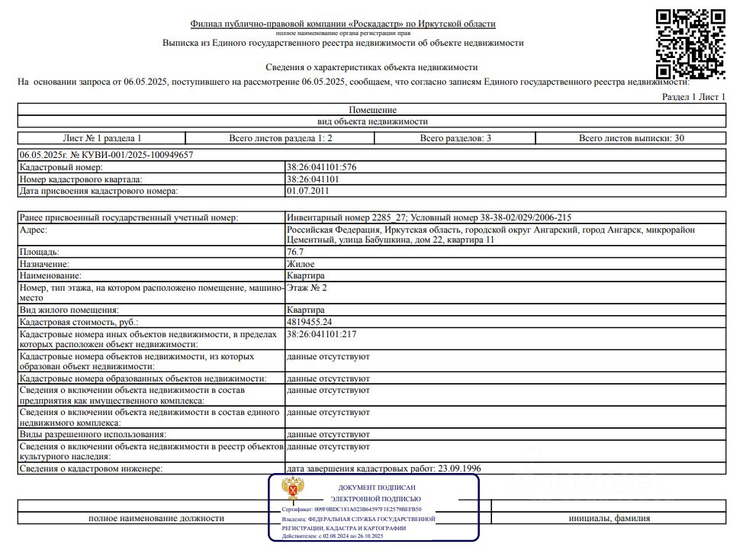Click the Этаж № 2 floor value
The height and width of the screenshot is (560, 743).
click(307, 288)
